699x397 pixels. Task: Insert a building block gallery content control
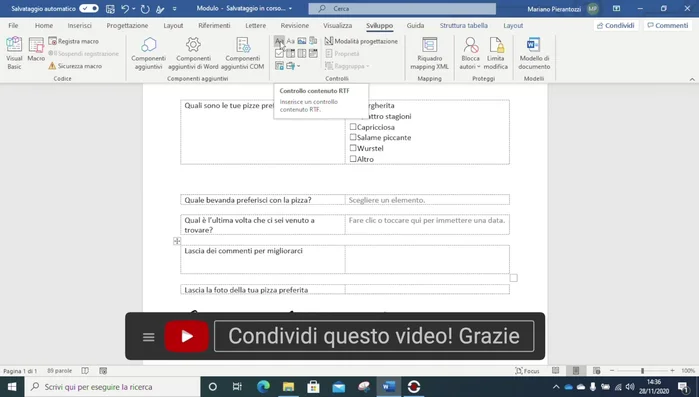pyautogui.click(x=313, y=41)
